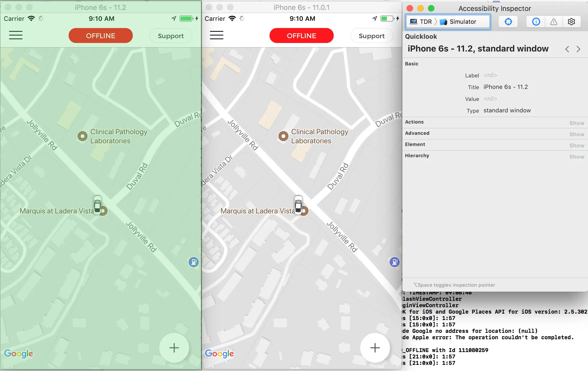Click the gas station marker on right map
588x371 pixels.
tap(394, 262)
